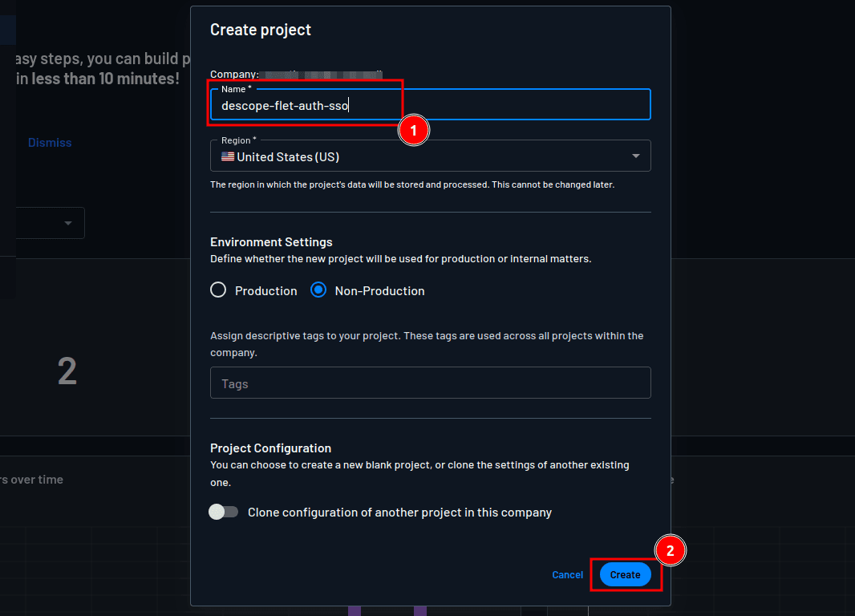Click the region storage helper text
This screenshot has height=616, width=855.
pyautogui.click(x=412, y=184)
